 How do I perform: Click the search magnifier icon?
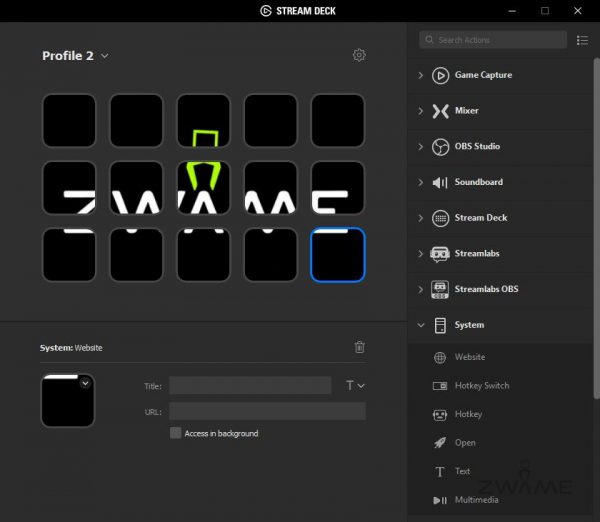pyautogui.click(x=429, y=40)
